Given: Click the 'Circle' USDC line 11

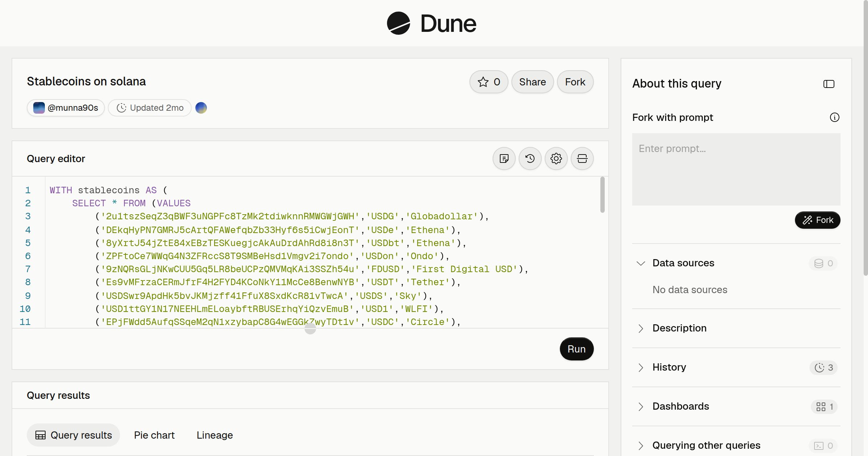Looking at the screenshot, I should click(x=278, y=322).
